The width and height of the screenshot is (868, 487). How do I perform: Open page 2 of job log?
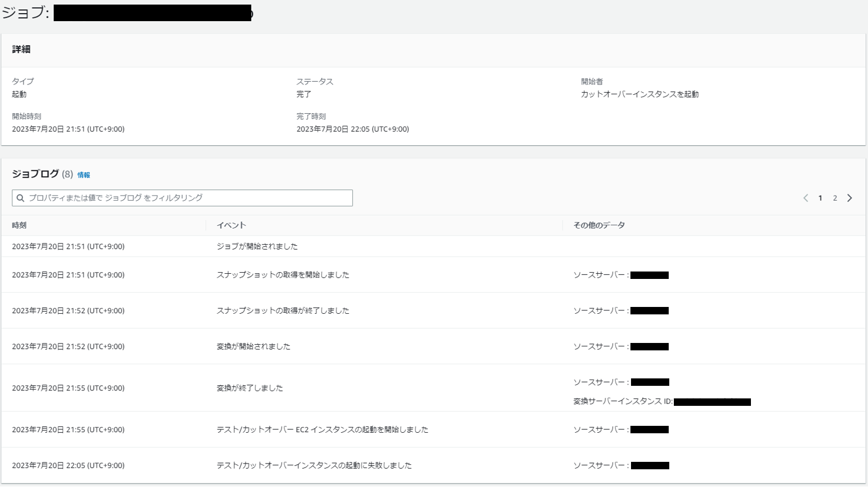(835, 198)
